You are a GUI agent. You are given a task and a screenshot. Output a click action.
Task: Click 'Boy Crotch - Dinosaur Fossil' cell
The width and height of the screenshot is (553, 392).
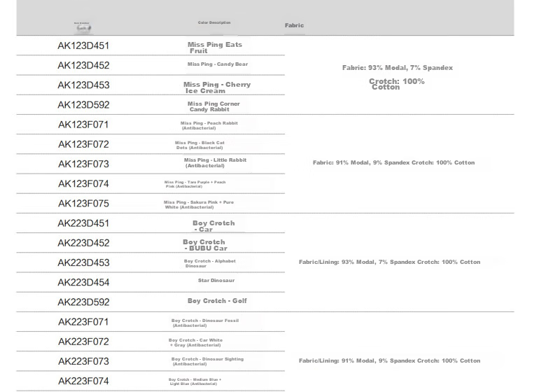[x=205, y=323]
